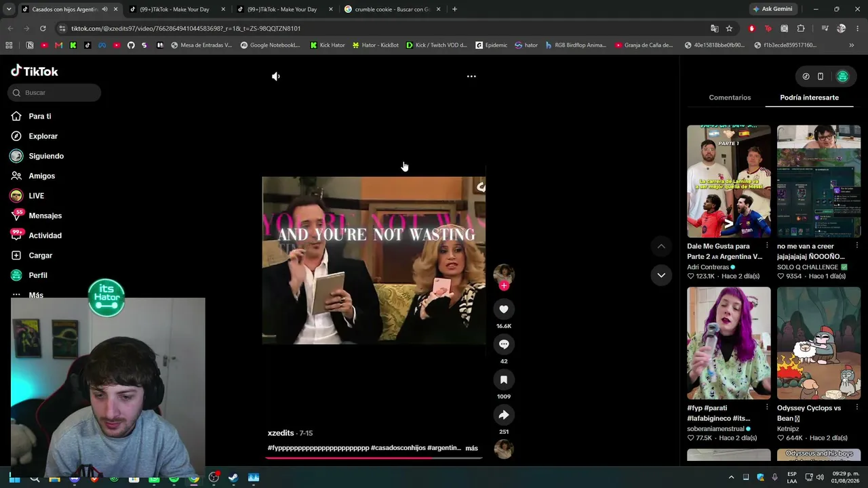This screenshot has height=488, width=868.
Task: Seek along the video progress bar
Action: [374, 457]
